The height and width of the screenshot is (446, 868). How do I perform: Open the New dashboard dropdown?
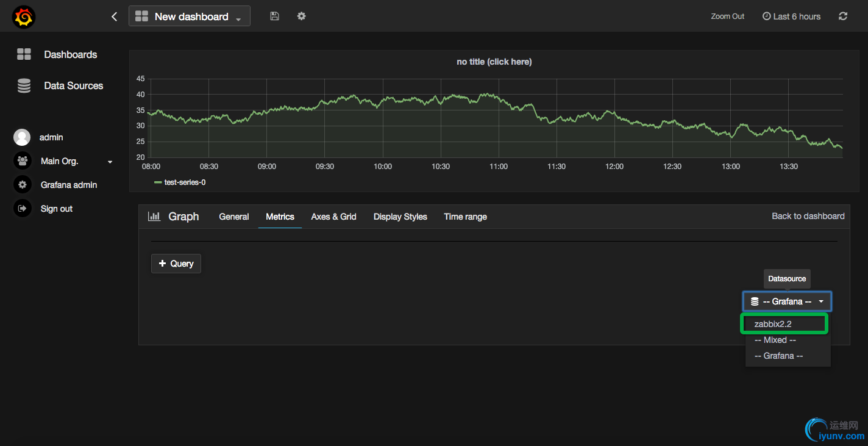[190, 16]
